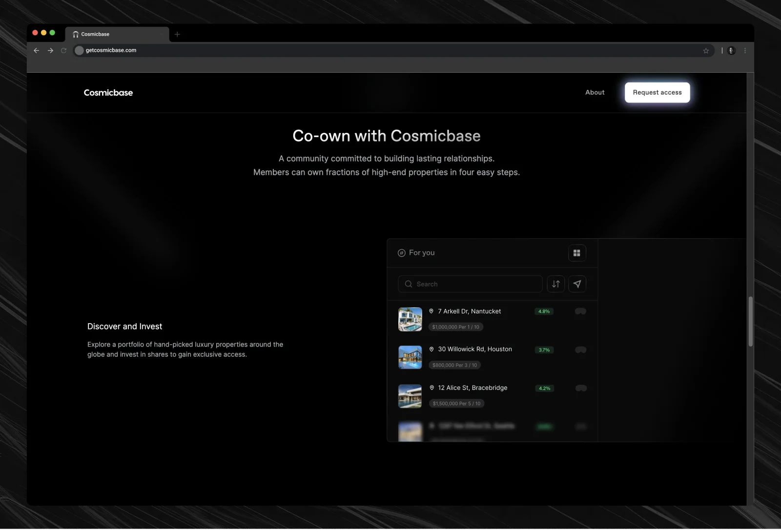Click the For you heading
Viewport: 781px width, 532px height.
pyautogui.click(x=422, y=253)
